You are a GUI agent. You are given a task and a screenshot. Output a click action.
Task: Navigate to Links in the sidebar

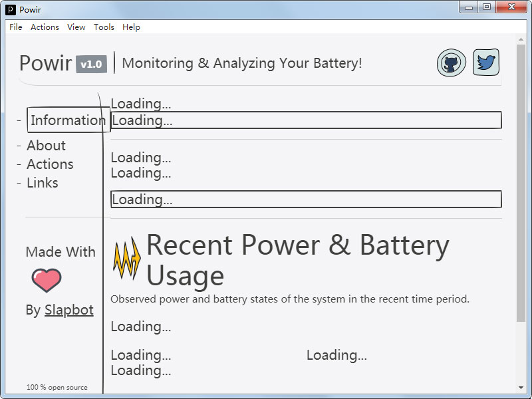point(43,183)
